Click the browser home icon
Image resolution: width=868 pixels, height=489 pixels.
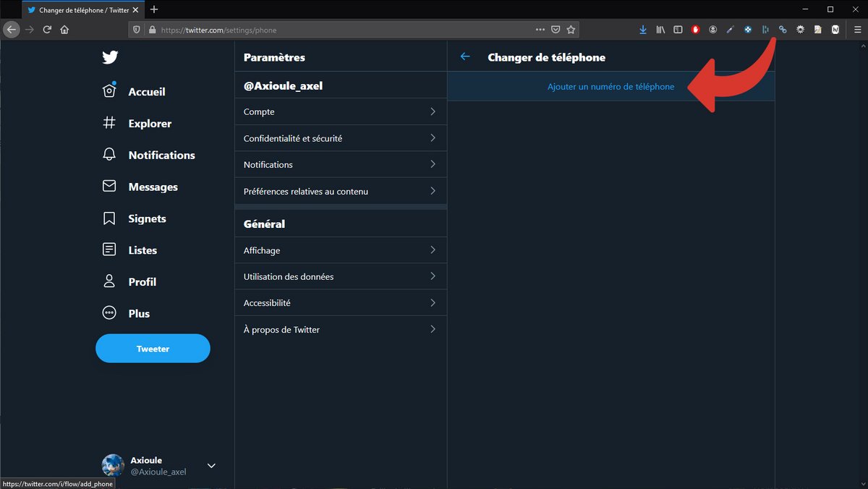[65, 30]
